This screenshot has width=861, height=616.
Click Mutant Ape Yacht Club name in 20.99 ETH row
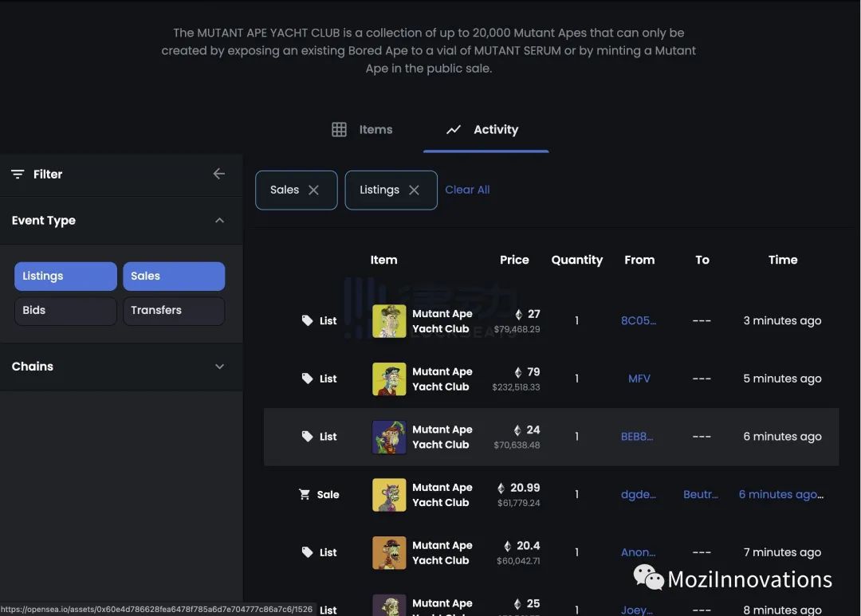point(442,495)
